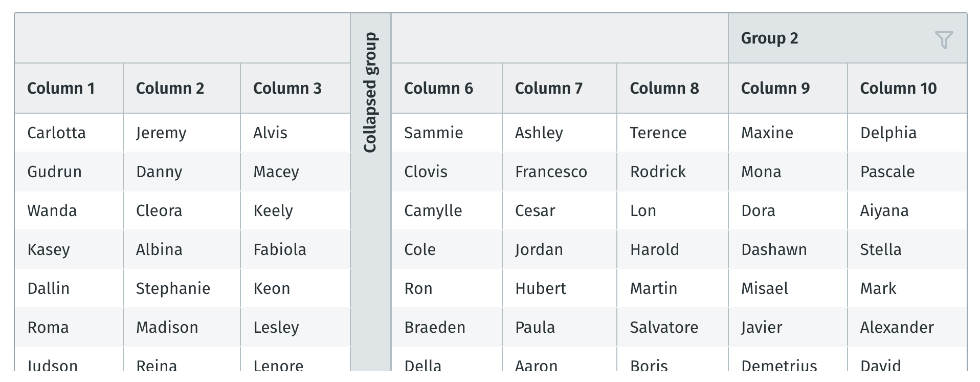Click the Column 1 header
Viewport: 980px width, 382px height.
coord(69,88)
